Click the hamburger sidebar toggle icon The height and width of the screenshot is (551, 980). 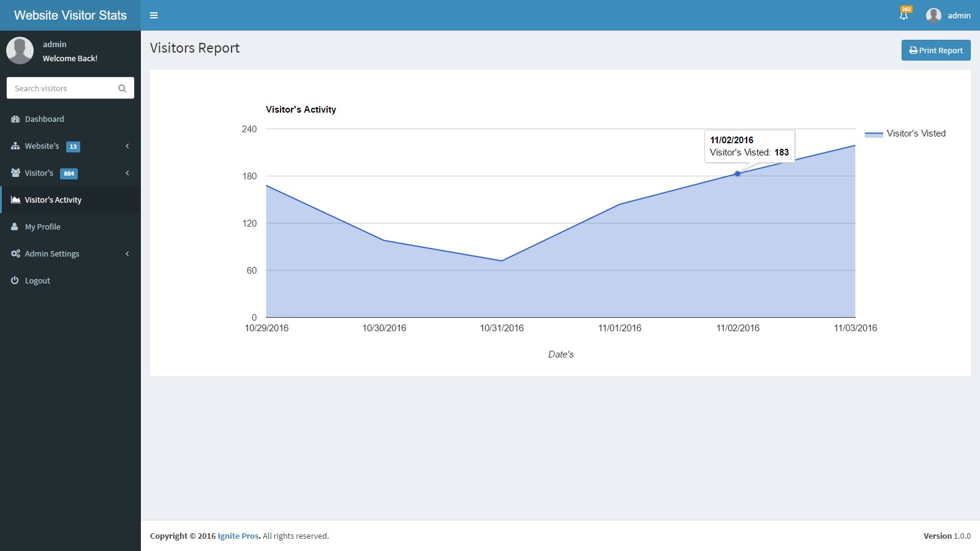154,15
